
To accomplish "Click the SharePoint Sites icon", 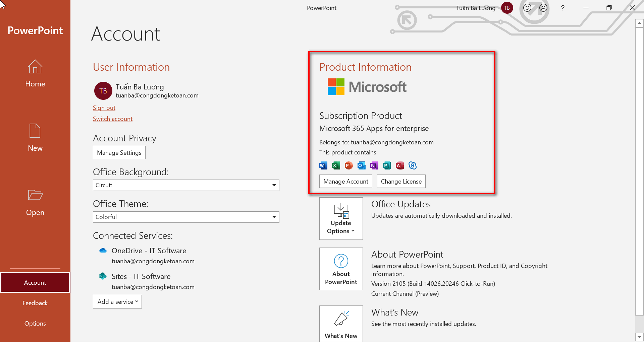I will (x=103, y=276).
